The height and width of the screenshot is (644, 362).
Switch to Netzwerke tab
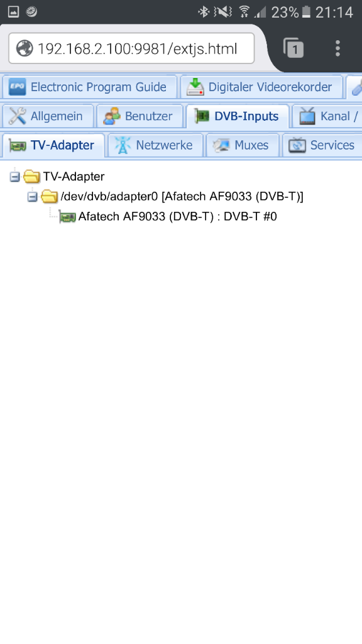[155, 145]
